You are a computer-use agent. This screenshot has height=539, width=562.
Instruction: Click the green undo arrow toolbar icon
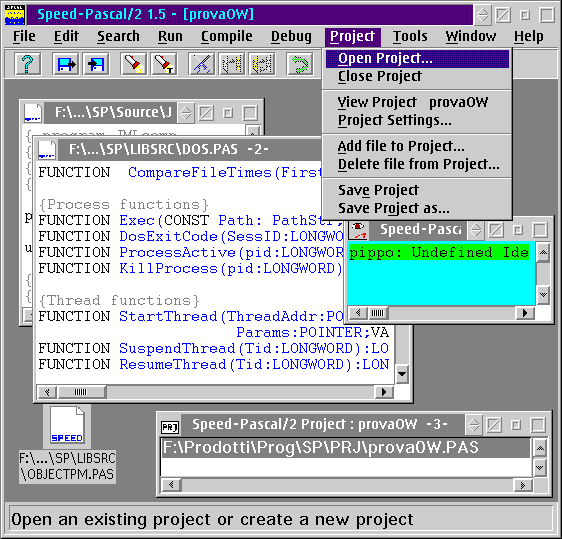click(x=300, y=64)
